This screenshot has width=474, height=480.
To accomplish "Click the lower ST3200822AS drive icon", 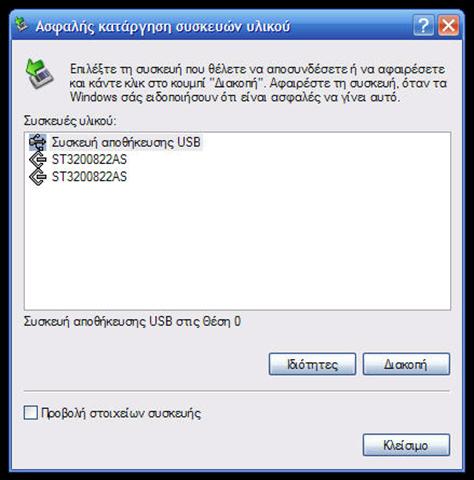I will (37, 177).
